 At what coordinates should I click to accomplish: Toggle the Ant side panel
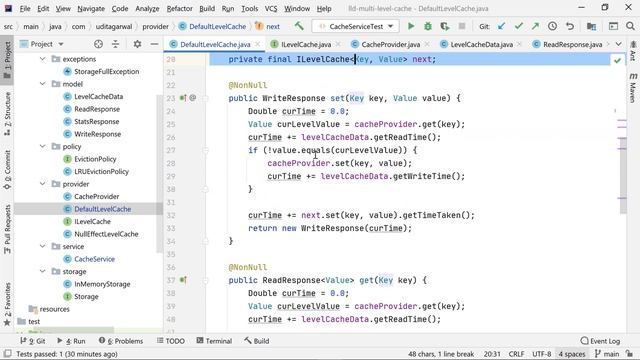point(633,51)
